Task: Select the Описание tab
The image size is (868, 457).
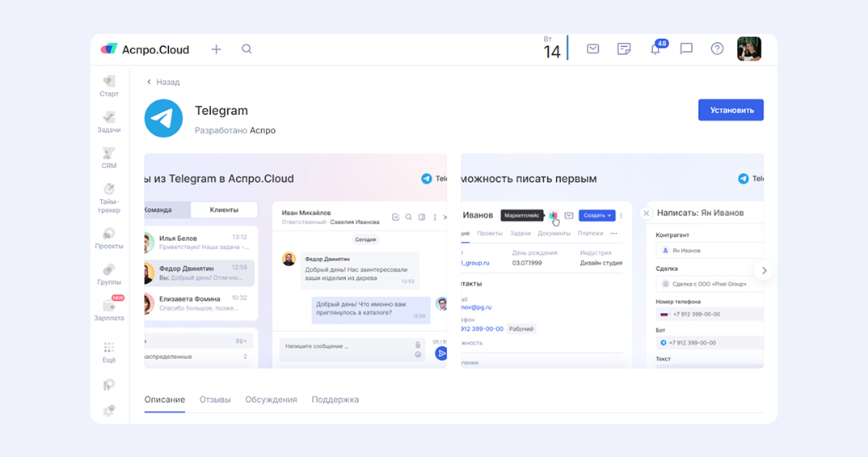Action: point(164,400)
